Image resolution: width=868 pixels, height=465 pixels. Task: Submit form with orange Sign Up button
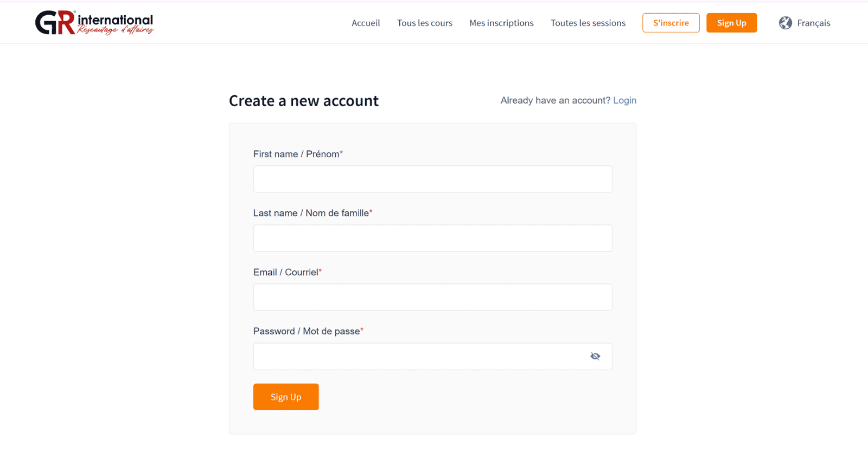tap(286, 397)
